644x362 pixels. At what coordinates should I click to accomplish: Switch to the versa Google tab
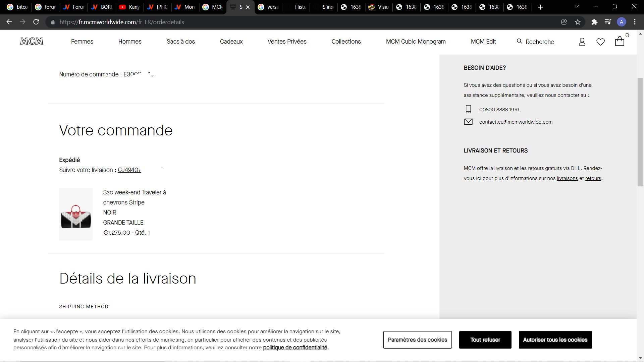(268, 7)
